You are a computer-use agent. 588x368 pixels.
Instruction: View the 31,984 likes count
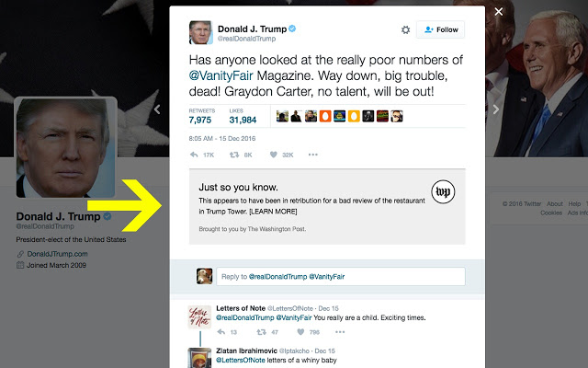tap(243, 121)
